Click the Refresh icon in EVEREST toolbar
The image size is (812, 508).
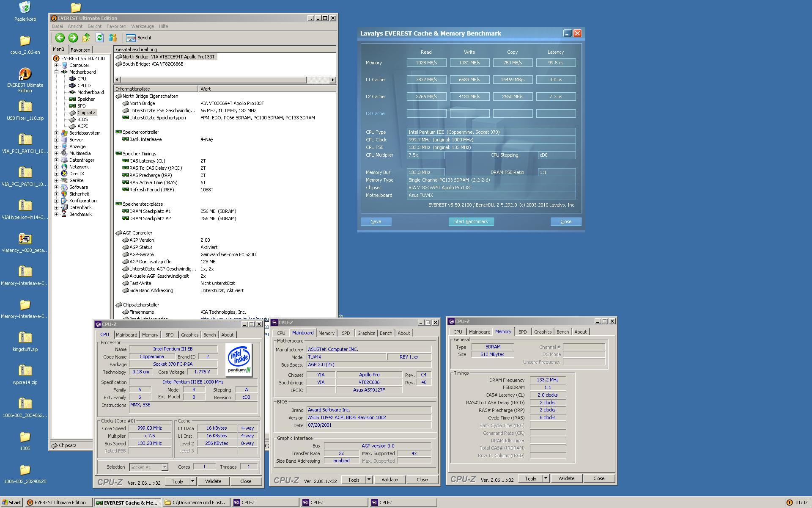click(99, 38)
